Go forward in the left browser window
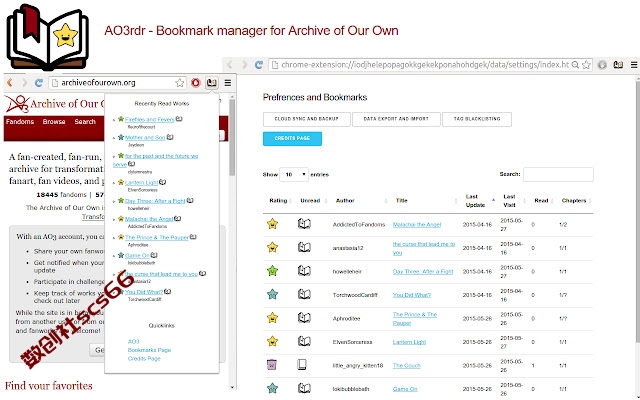Viewport: 640px width, 400px height. pos(24,83)
